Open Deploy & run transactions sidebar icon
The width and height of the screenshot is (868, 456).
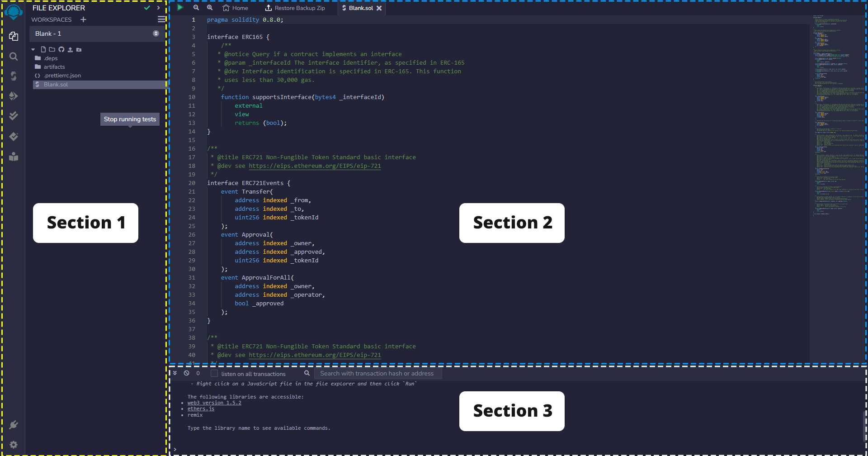pyautogui.click(x=14, y=96)
